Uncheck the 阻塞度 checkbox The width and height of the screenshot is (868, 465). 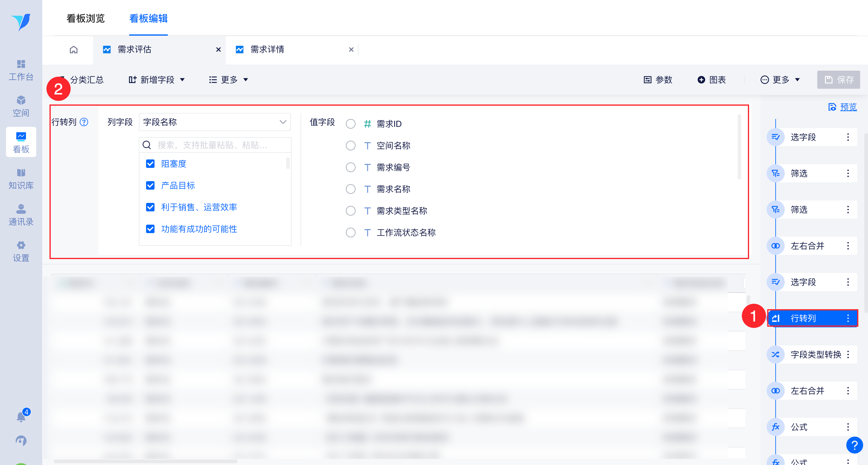coord(150,164)
